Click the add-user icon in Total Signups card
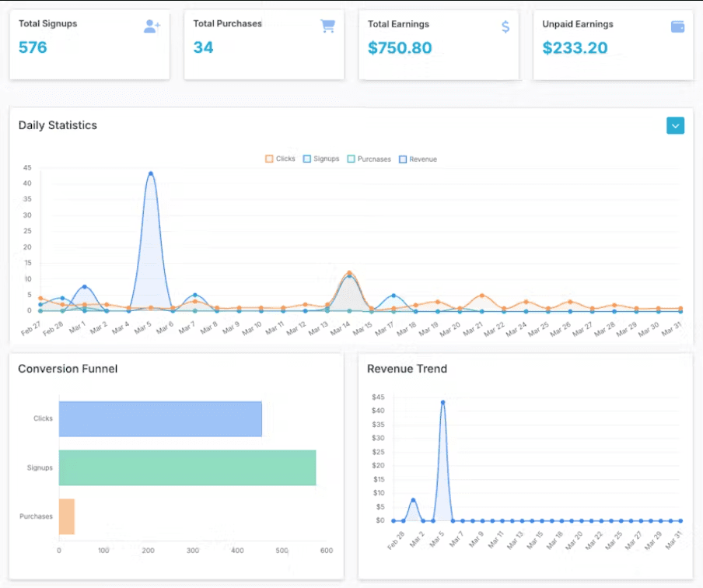The height and width of the screenshot is (588, 703). 152,26
